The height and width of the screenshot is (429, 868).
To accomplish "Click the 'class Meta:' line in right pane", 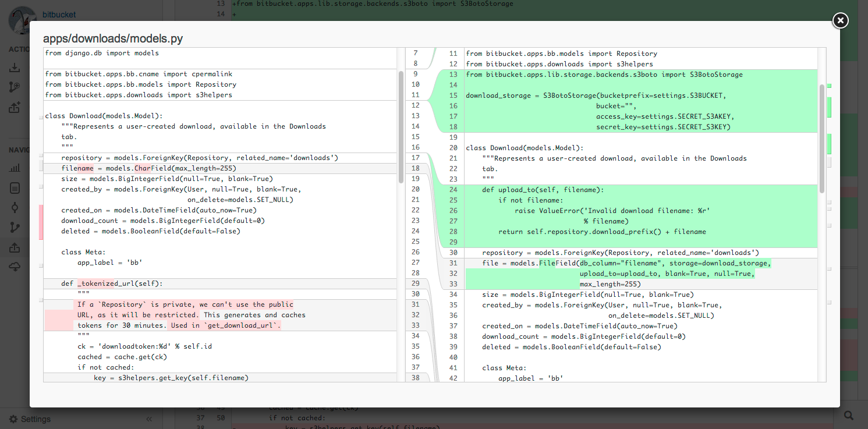I will (504, 368).
